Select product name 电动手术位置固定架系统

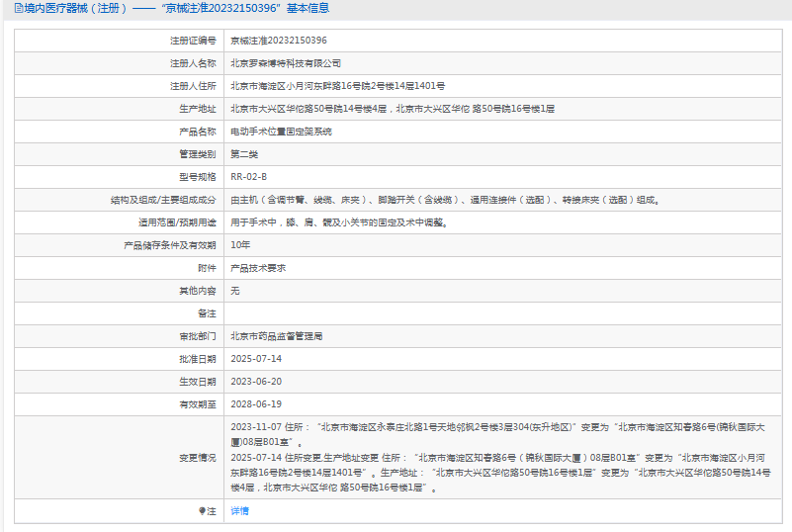[x=281, y=132]
